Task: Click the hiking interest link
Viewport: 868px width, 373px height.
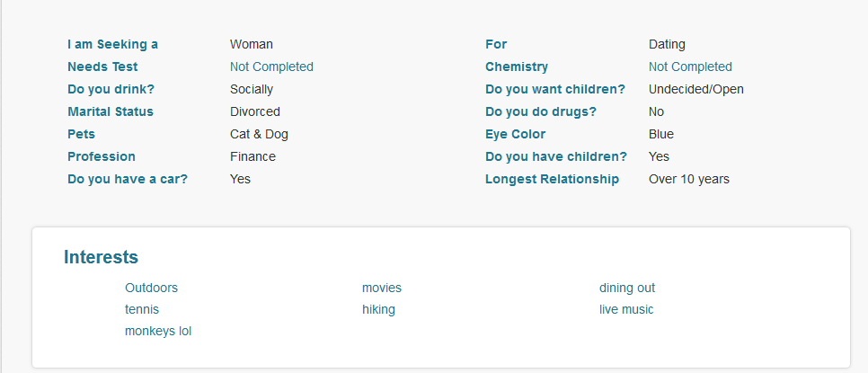Action: [x=378, y=309]
